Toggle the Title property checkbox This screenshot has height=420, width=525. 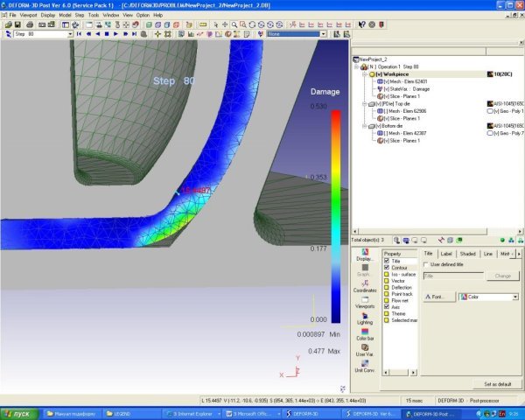click(387, 261)
